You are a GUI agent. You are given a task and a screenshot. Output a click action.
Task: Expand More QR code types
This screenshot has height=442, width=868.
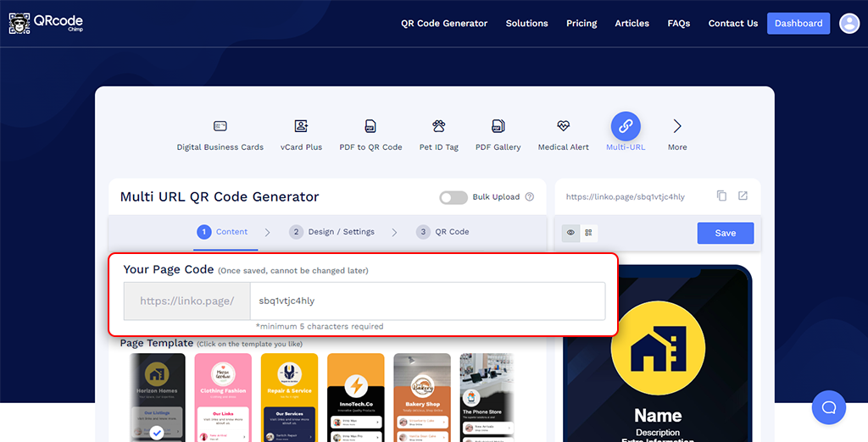[676, 127]
